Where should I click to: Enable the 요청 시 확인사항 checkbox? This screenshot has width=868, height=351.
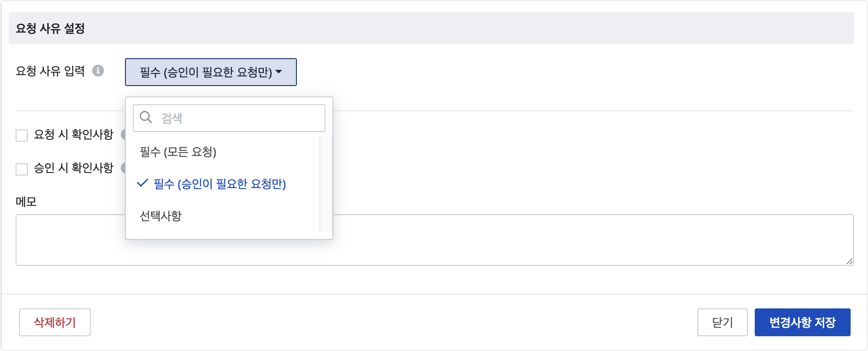point(22,135)
